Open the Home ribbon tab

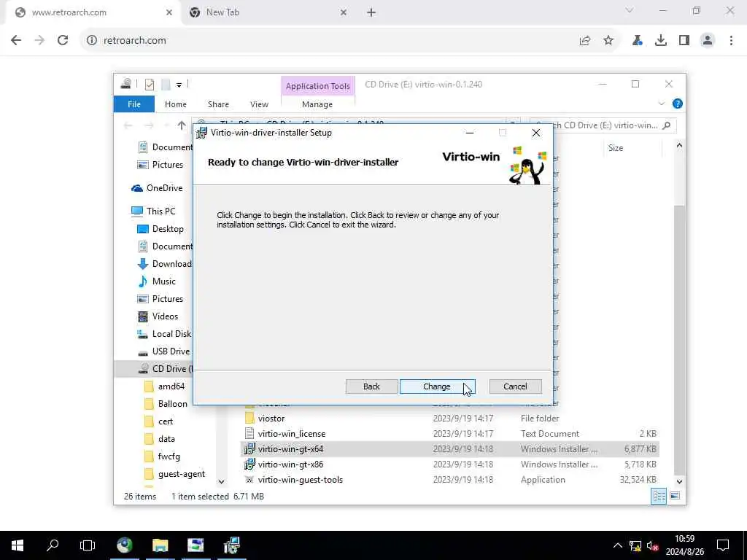(175, 104)
